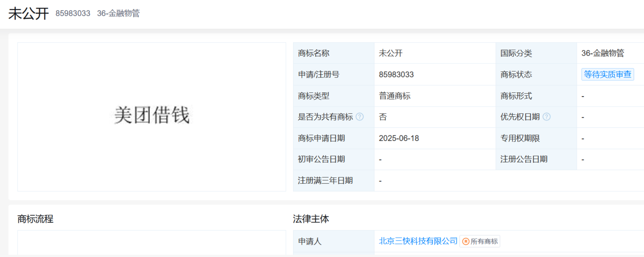
Task: Click the 法律主体 section heading
Action: click(311, 219)
